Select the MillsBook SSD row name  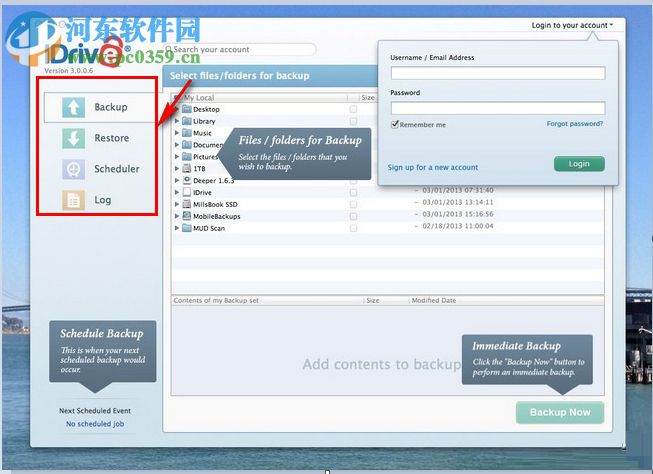tap(215, 205)
